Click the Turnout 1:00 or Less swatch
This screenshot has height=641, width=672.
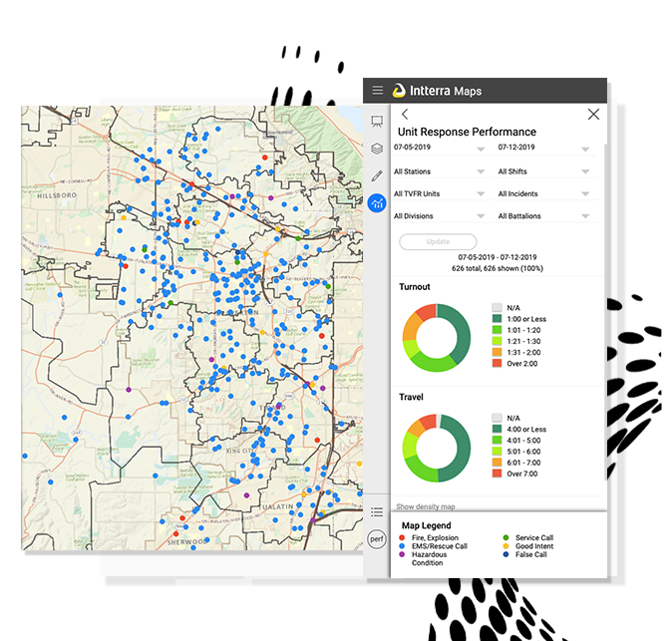pyautogui.click(x=497, y=318)
